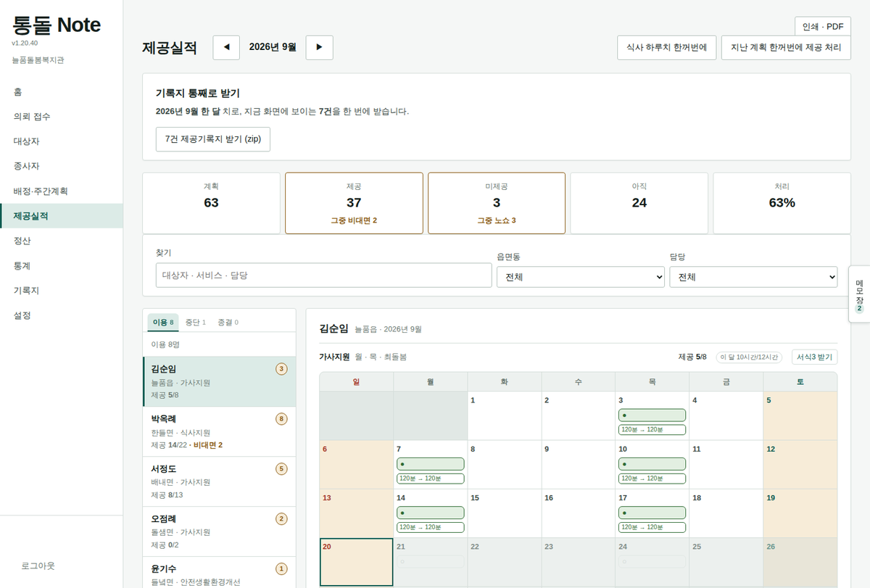Screen dimensions: 870x588
Task: Open the 메모장 side tab
Action: pos(859,294)
